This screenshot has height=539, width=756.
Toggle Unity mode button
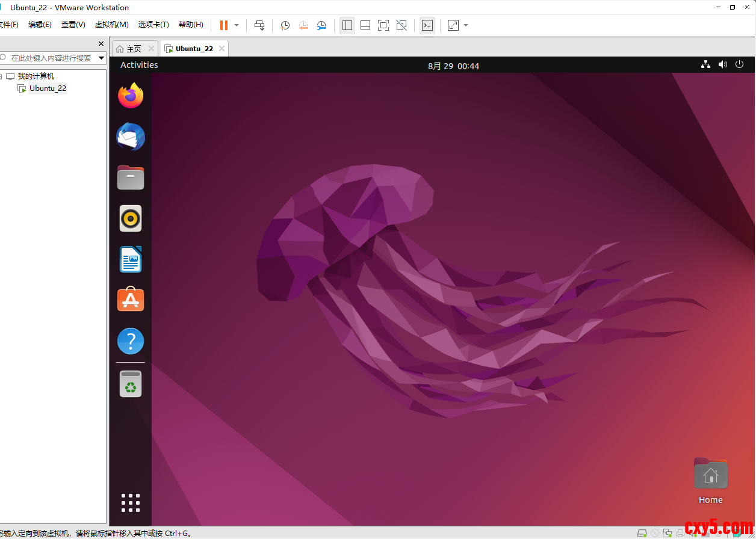coord(401,25)
